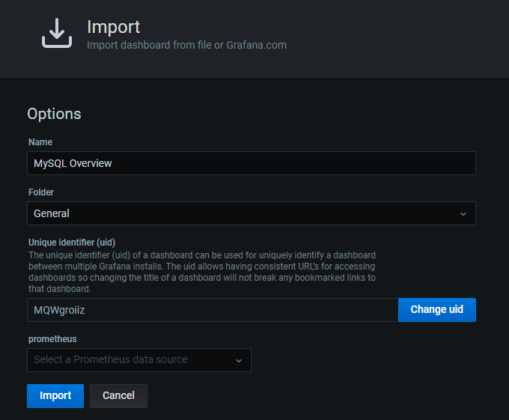Edit the Name field MySQL Overview

[x=252, y=163]
